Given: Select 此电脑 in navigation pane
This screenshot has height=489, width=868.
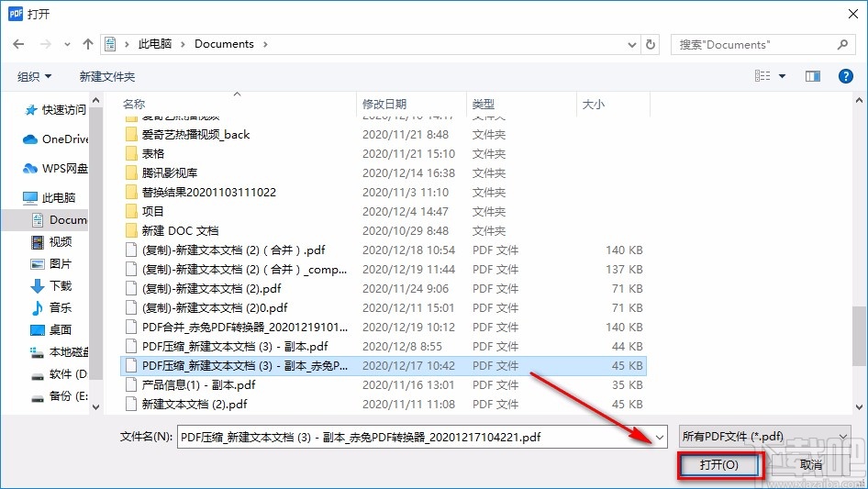Looking at the screenshot, I should [50, 197].
